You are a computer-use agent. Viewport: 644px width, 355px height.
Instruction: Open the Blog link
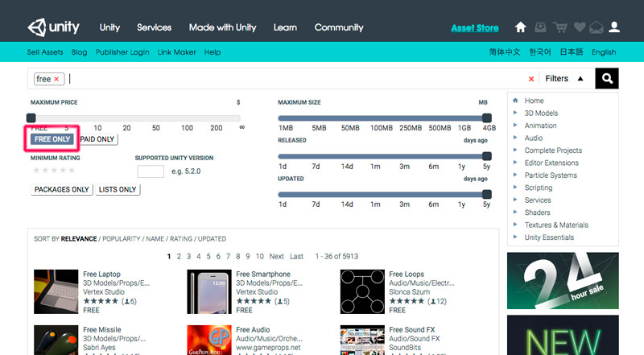tap(79, 52)
